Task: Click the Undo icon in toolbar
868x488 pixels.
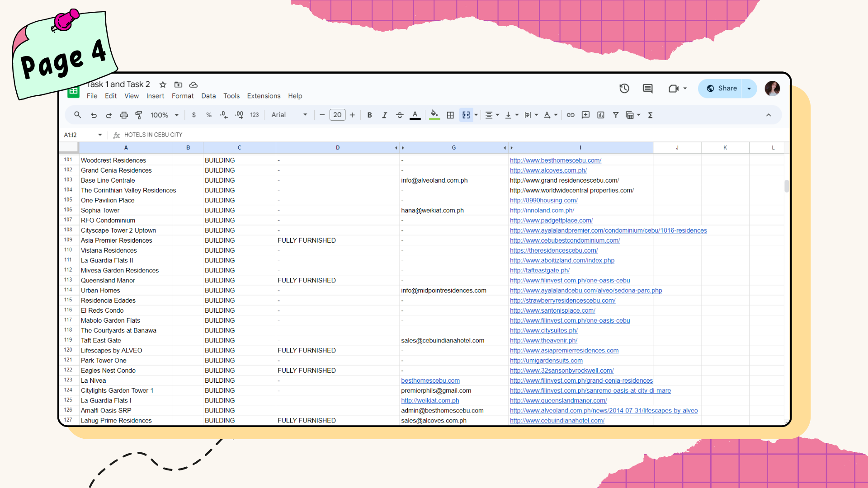Action: click(x=94, y=115)
